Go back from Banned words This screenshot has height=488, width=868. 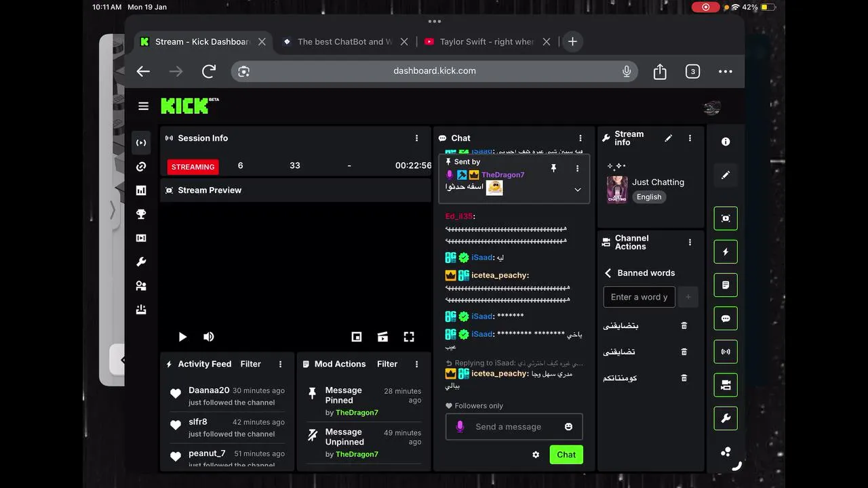608,273
